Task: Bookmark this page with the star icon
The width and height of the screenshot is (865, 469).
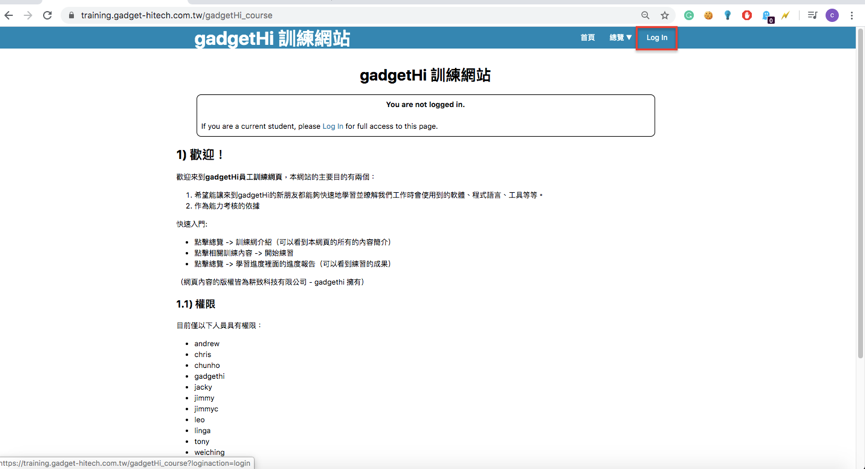Action: (665, 15)
